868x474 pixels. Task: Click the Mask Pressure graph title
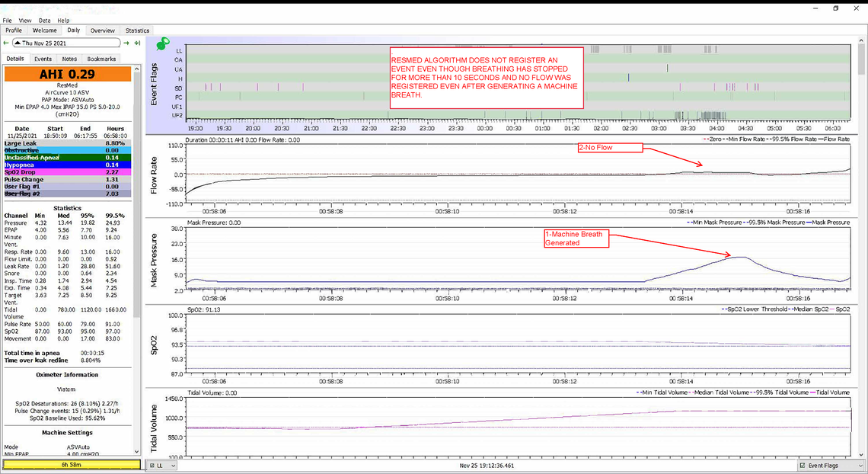tap(154, 261)
